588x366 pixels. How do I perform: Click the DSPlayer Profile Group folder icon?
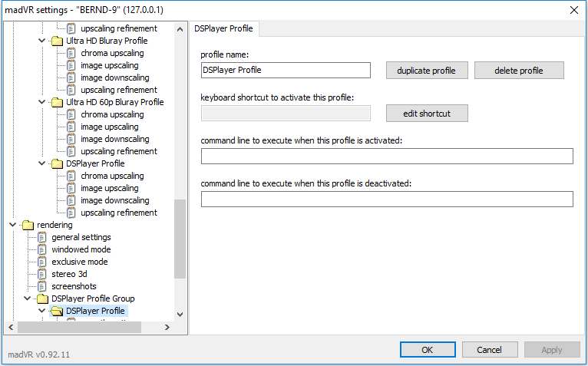tap(42, 299)
